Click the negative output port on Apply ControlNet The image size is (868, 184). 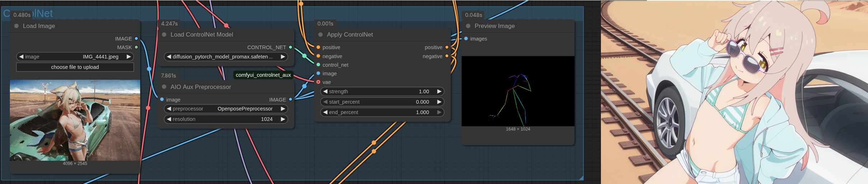pos(447,56)
